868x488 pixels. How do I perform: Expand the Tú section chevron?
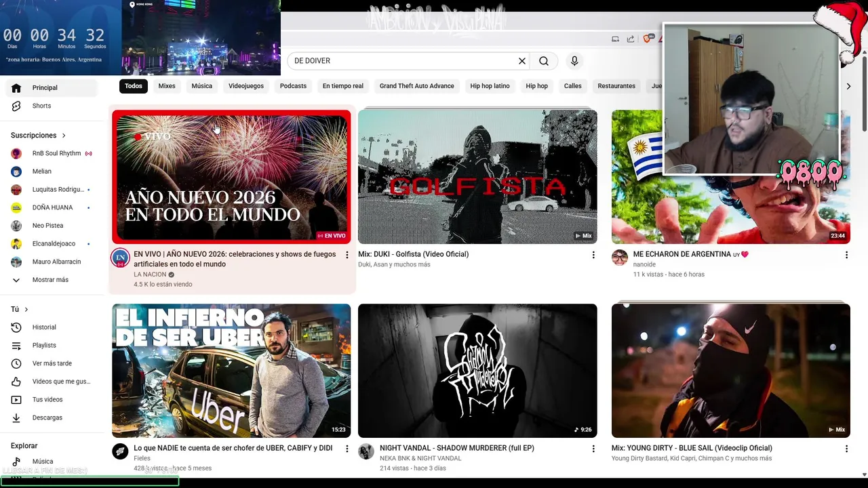pyautogui.click(x=26, y=310)
